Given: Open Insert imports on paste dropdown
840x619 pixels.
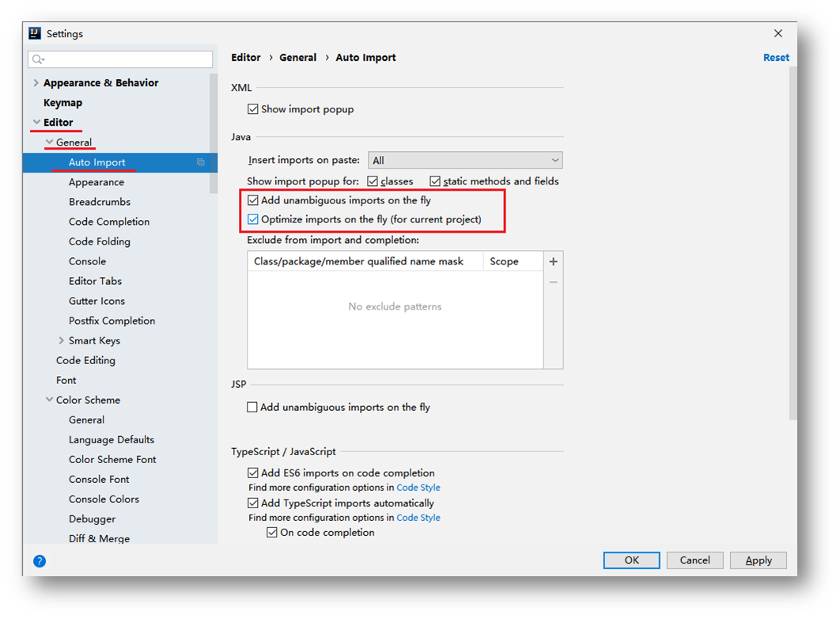Looking at the screenshot, I should pos(465,160).
